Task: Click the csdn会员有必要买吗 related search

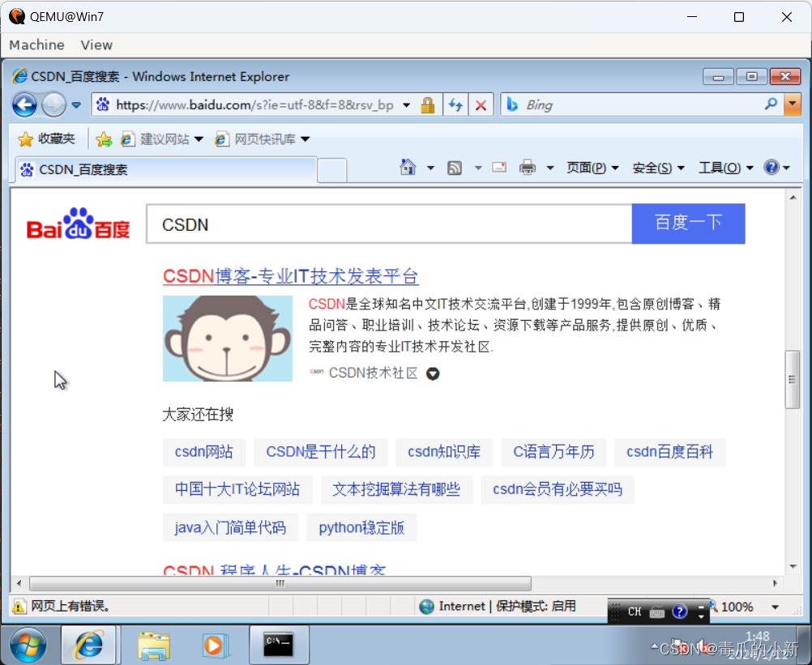Action: [558, 489]
